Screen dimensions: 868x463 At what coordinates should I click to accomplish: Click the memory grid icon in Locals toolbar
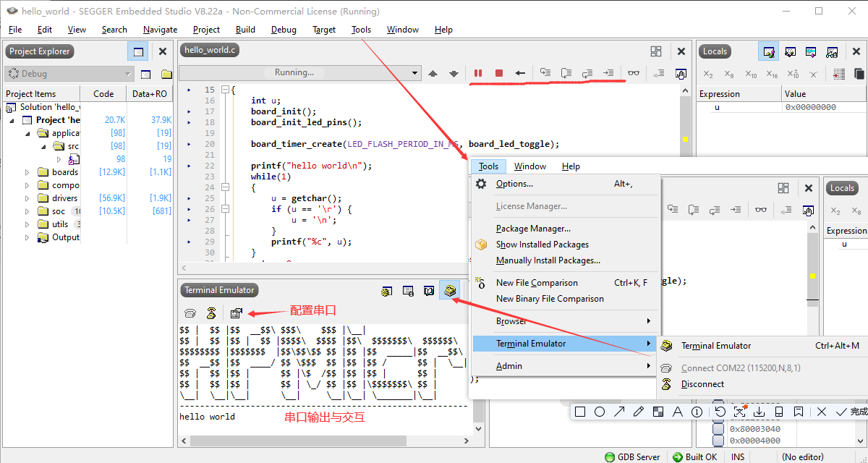pos(838,74)
